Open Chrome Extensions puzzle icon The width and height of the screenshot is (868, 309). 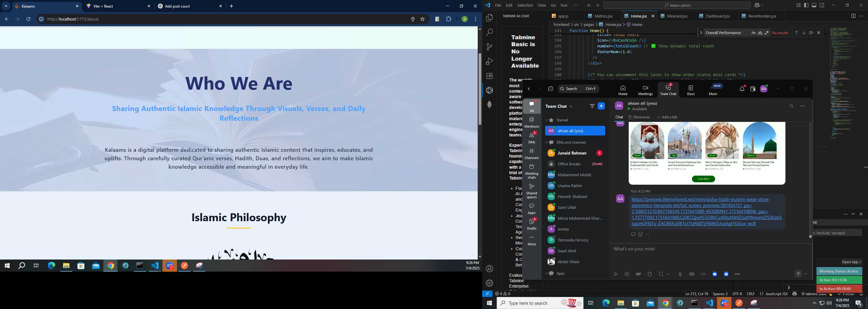point(448,19)
